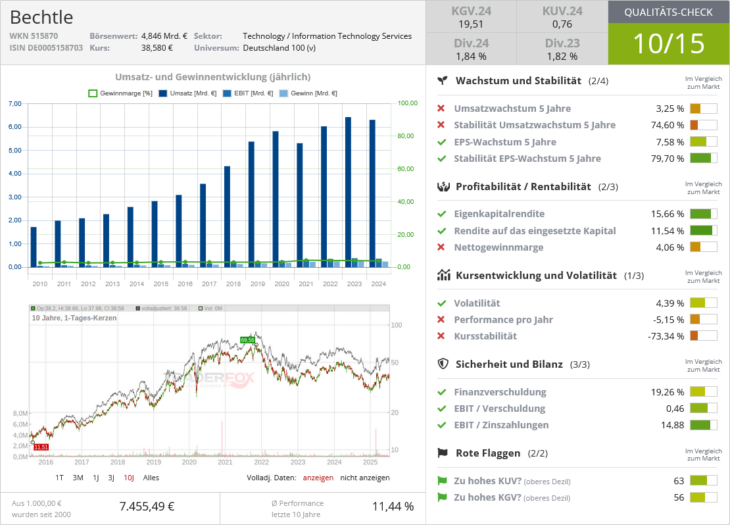This screenshot has width=730, height=525.
Task: Click the green 69.56 price marker on the chart
Action: (x=248, y=340)
